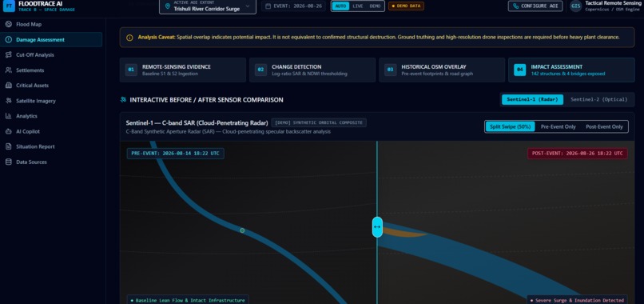Viewport: 644px width, 304px height.
Task: Click the phone icon in Configure AOI
Action: (515, 6)
